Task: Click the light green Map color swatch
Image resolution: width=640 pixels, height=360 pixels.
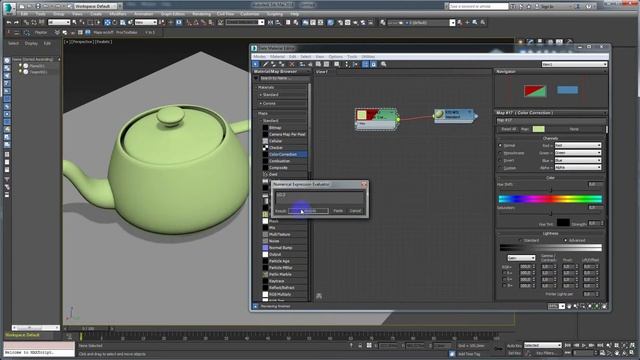Action: coord(538,129)
